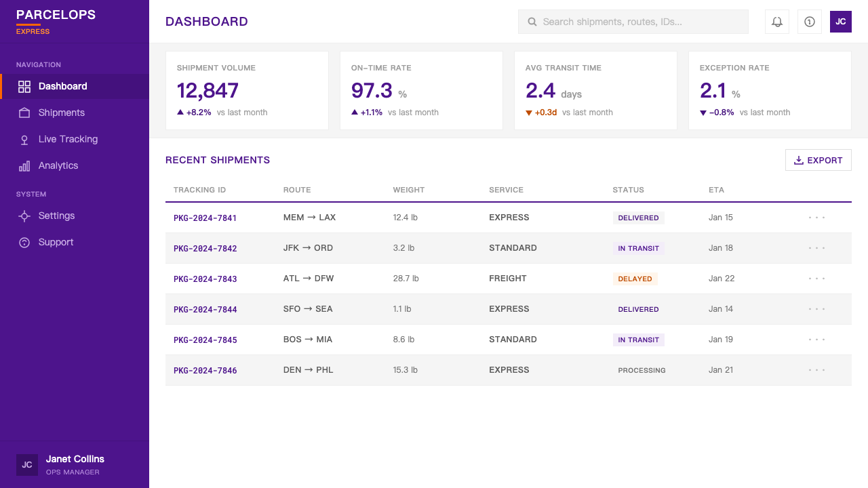
Task: Sort by Status column header
Action: [628, 190]
